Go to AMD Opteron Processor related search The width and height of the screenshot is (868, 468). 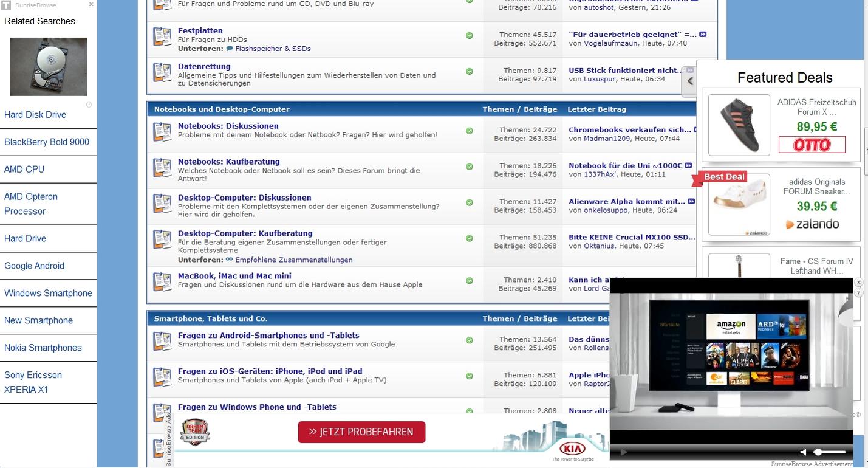tap(31, 204)
